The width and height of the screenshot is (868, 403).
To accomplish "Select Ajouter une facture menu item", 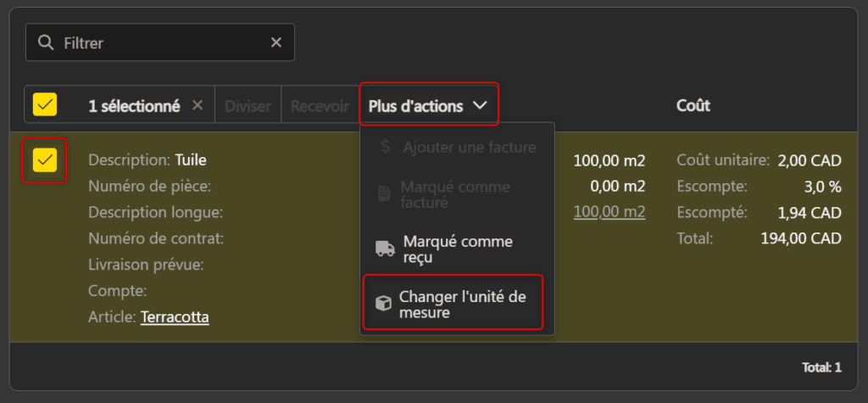I will coord(469,147).
